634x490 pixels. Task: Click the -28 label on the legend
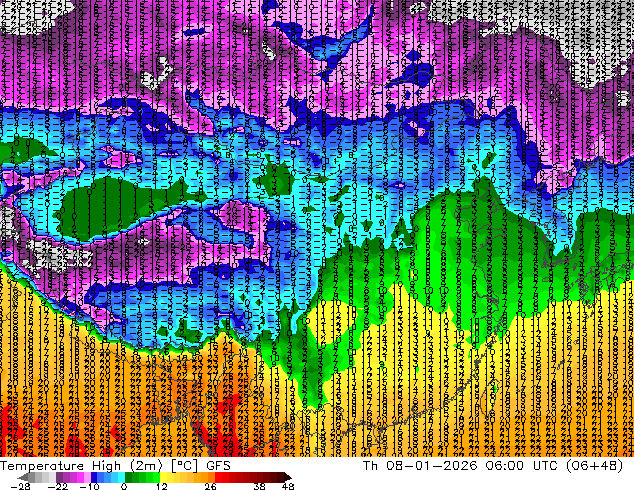(20, 486)
